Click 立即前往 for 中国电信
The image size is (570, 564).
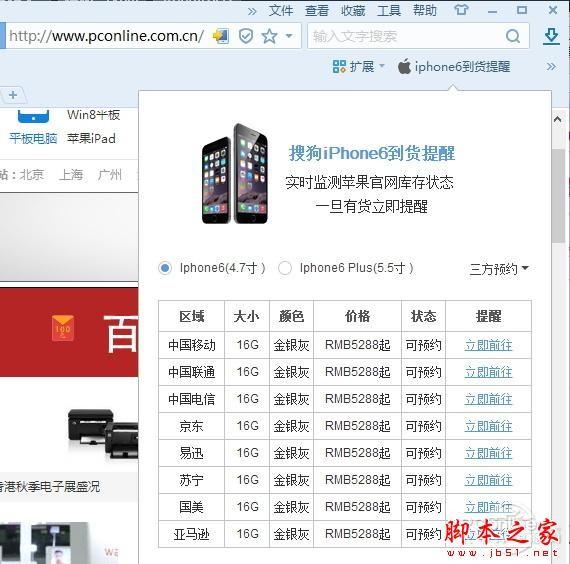(488, 399)
